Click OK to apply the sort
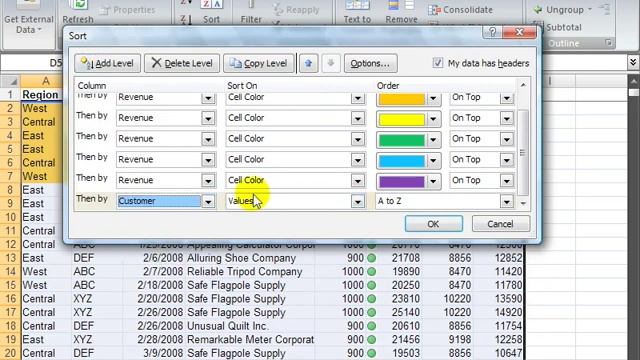 click(x=433, y=224)
